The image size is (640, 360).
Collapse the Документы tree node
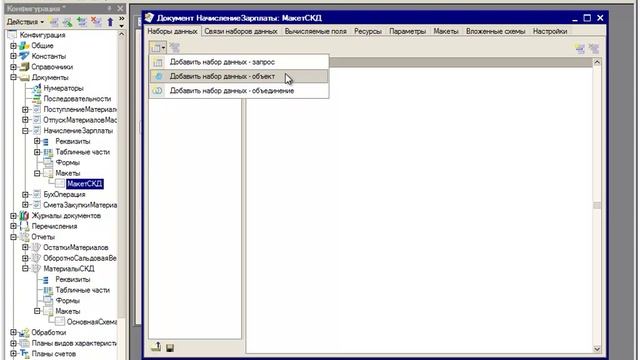[13, 78]
